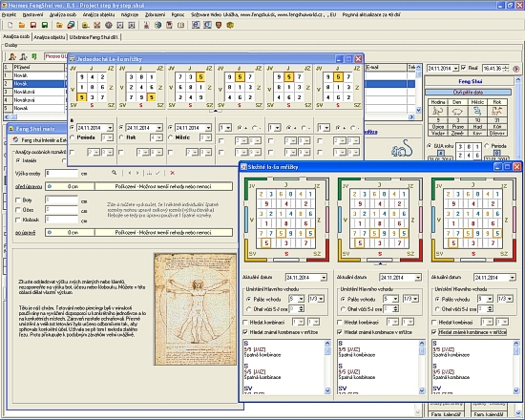Click the add person icon under Osoby
This screenshot has width=525, height=420.
point(12,56)
